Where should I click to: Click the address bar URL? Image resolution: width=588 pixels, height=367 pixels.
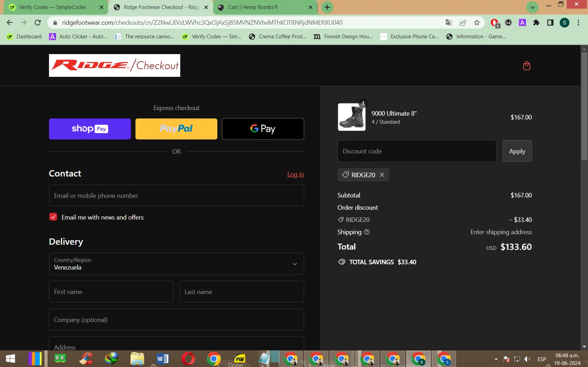click(x=202, y=23)
